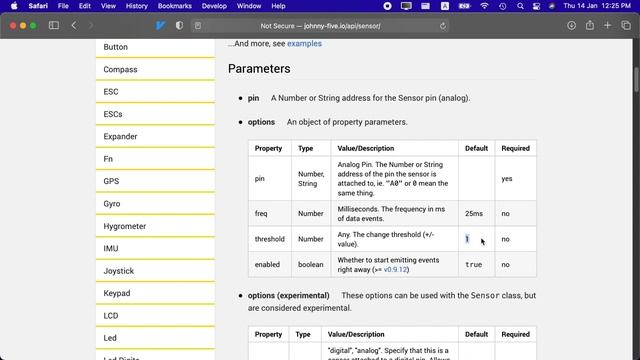The image size is (640, 360).
Task: Open the Safari menu
Action: 38,6
